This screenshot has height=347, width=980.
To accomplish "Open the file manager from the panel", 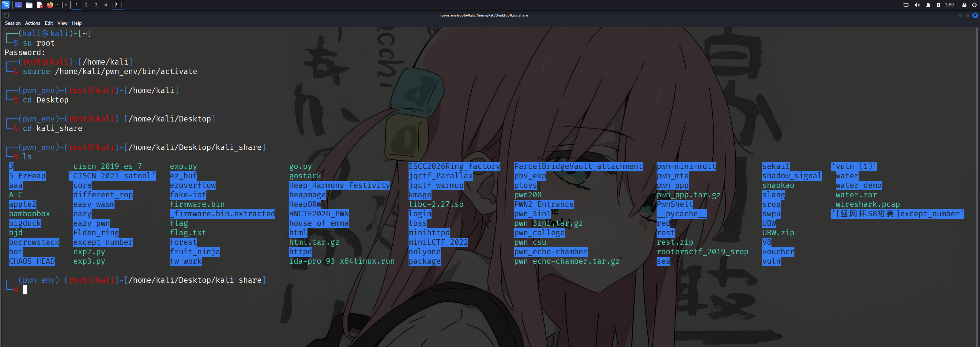I will (x=29, y=5).
